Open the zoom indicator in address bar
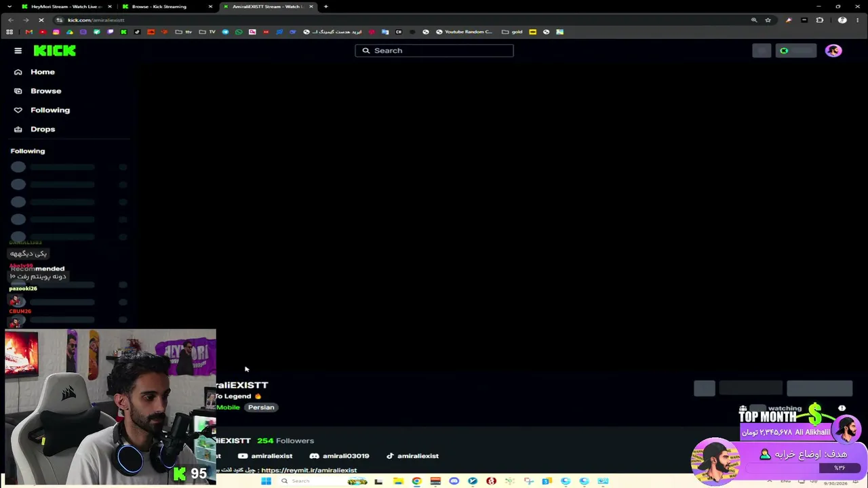Viewport: 868px width, 488px height. pyautogui.click(x=754, y=20)
